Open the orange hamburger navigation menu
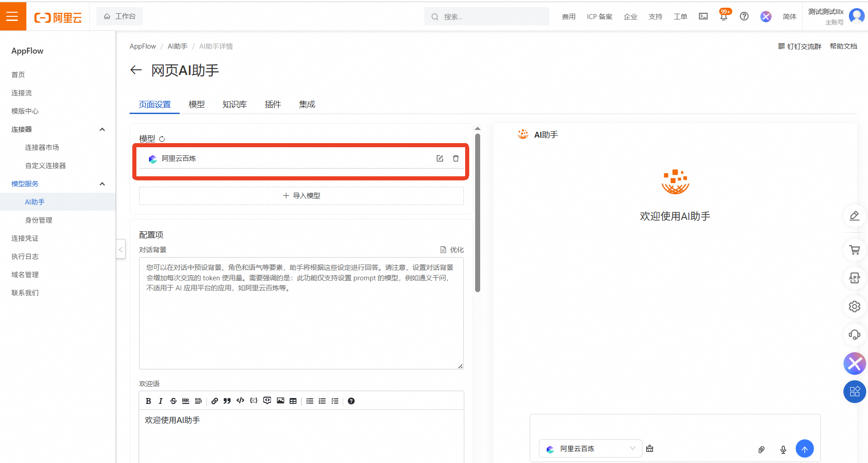 13,16
